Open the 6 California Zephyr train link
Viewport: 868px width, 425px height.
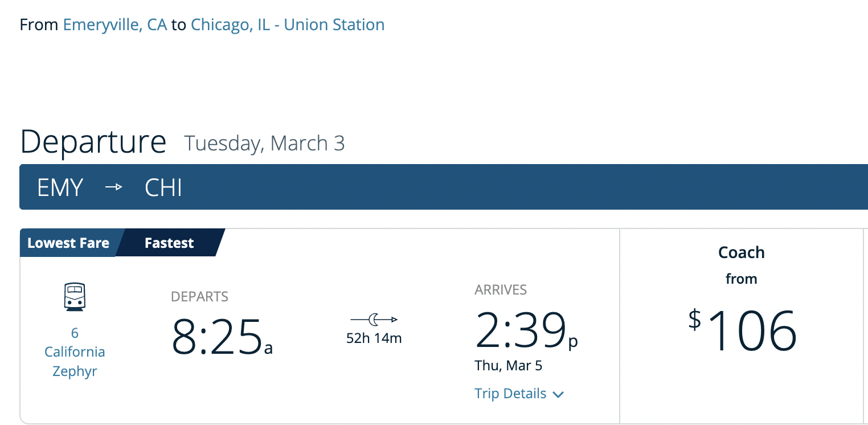coord(75,352)
